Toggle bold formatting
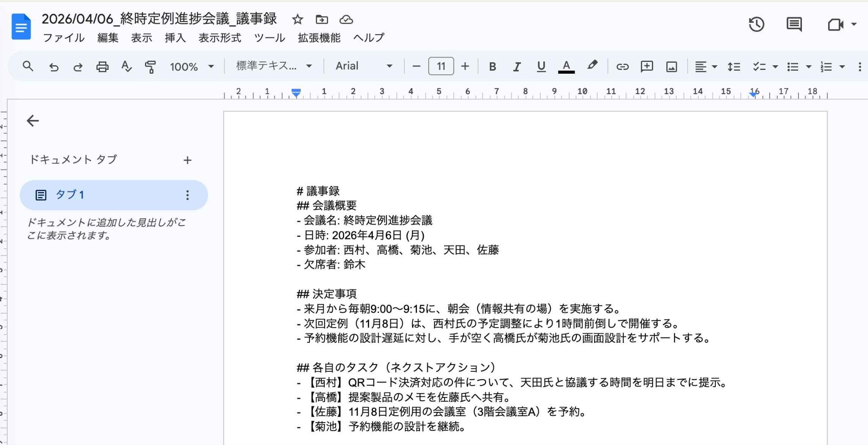This screenshot has height=445, width=868. (x=492, y=67)
